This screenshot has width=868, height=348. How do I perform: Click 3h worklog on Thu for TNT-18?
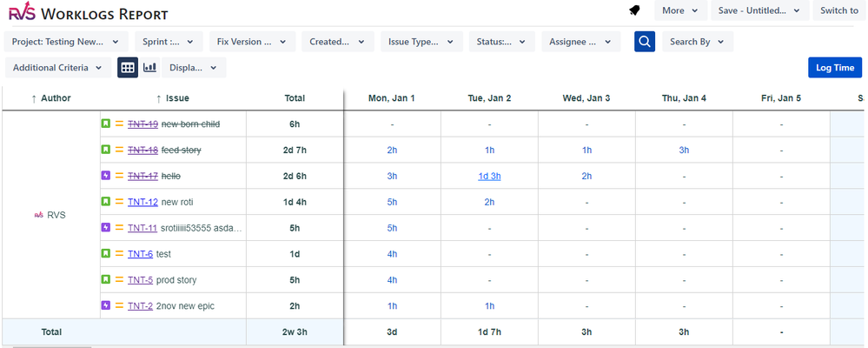tap(684, 151)
